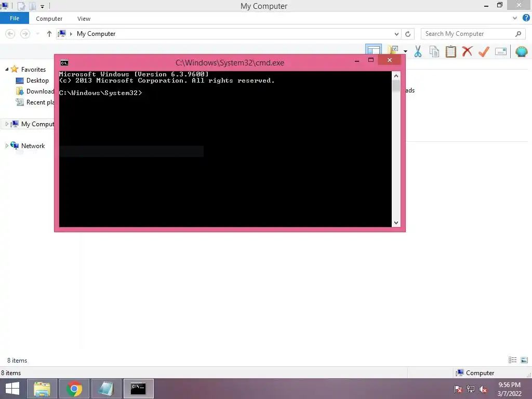The height and width of the screenshot is (399, 532).
Task: Click the Back navigation arrow
Action: tap(10, 34)
